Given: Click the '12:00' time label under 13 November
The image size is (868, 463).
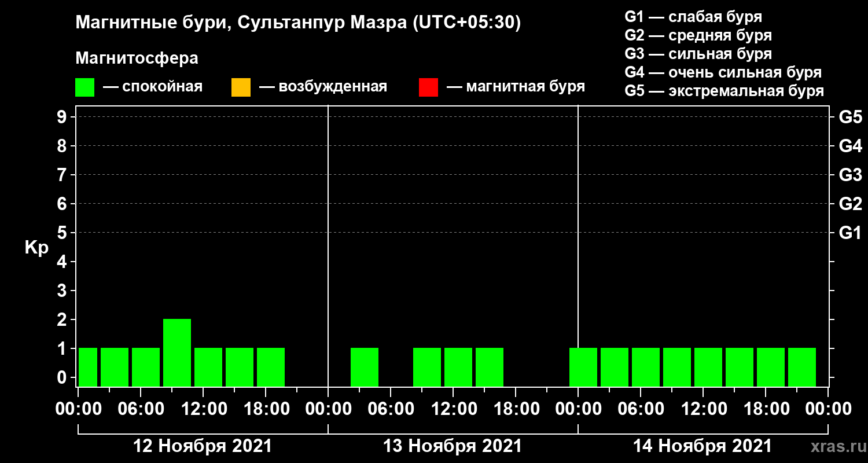Looking at the screenshot, I should pyautogui.click(x=453, y=409).
